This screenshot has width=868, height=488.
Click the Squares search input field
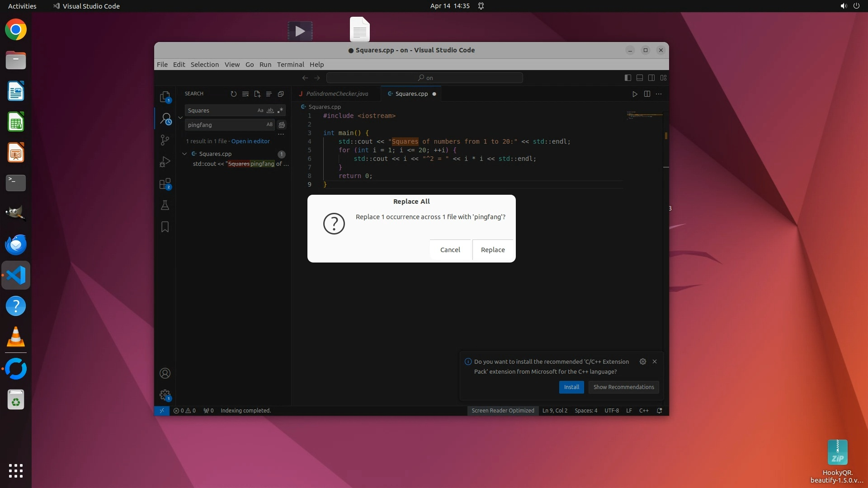point(219,110)
